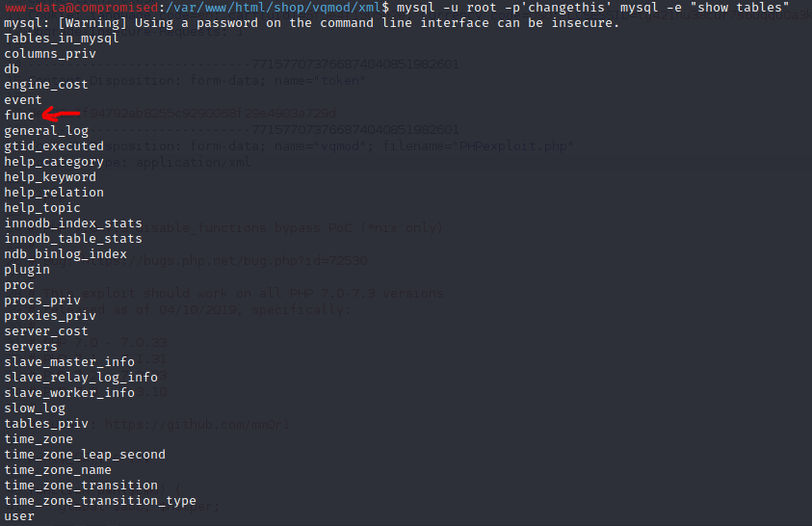This screenshot has height=526, width=812.
Task: Click the [Warning] message line
Action: pos(312,23)
